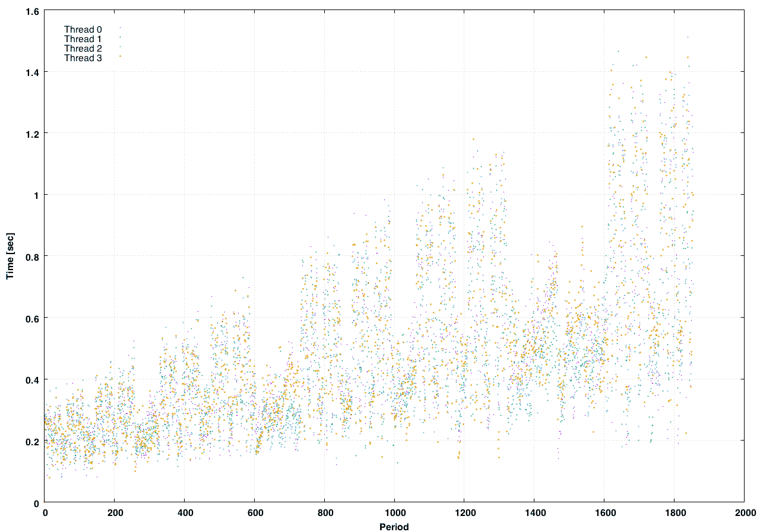Select the 1.6 y-axis tick label

click(31, 10)
